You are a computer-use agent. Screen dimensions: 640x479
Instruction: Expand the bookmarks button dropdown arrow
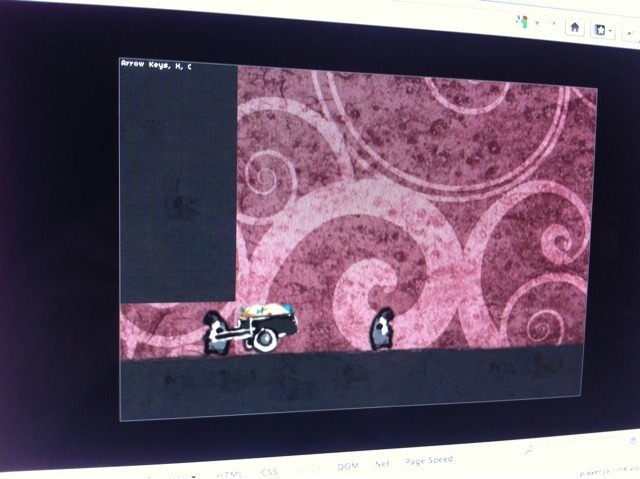point(610,31)
